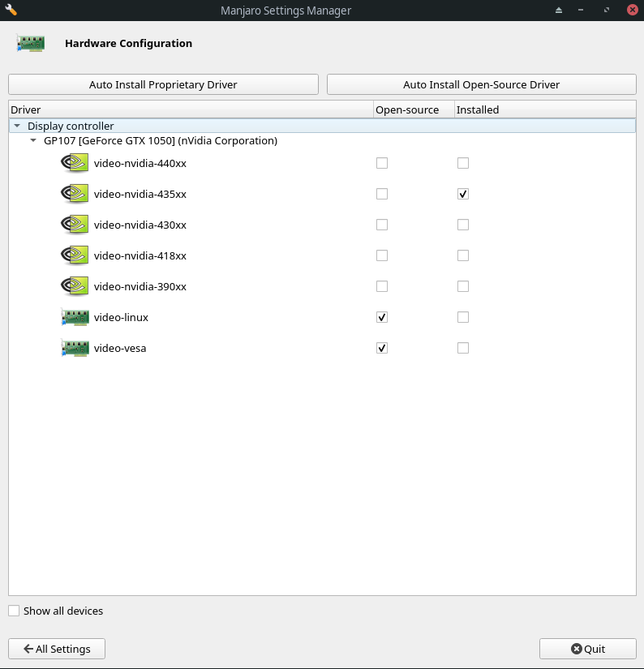Select the GP107 GeForce GTX 1050 row label
Image resolution: width=644 pixels, height=669 pixels.
(161, 141)
